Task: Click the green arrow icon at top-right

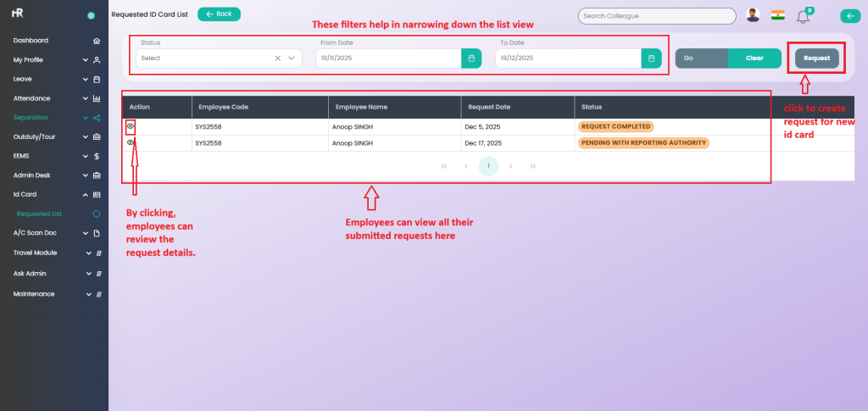Action: tap(849, 15)
